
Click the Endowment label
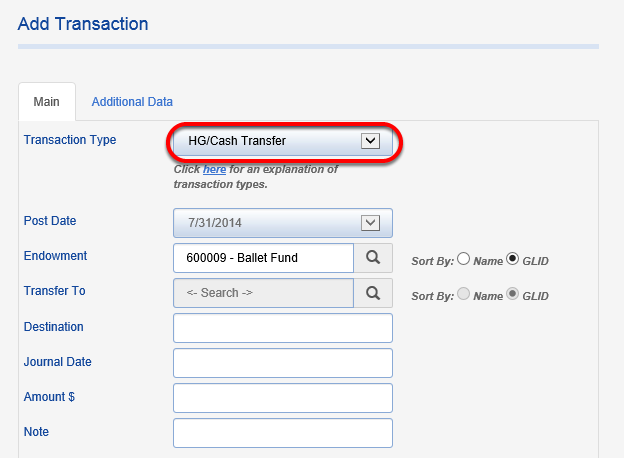(x=55, y=256)
